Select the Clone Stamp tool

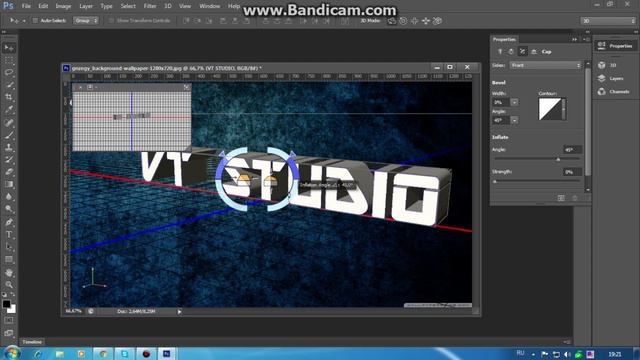pos(9,147)
